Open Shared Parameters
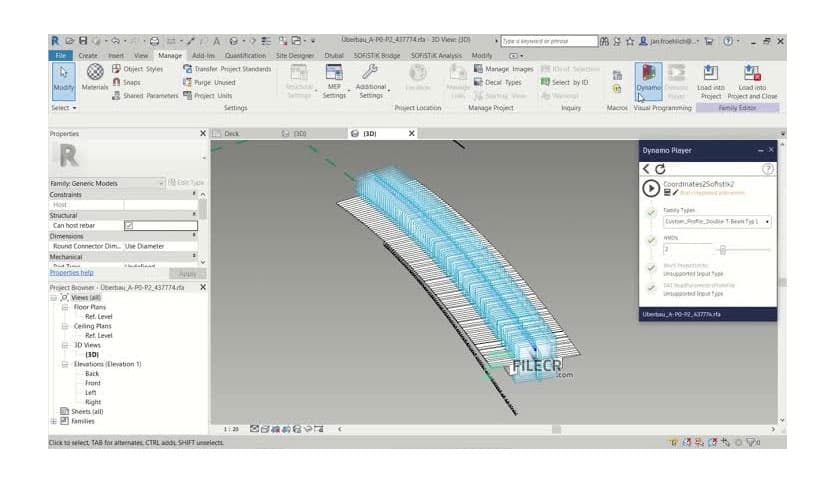The image size is (836, 484). pyautogui.click(x=145, y=95)
